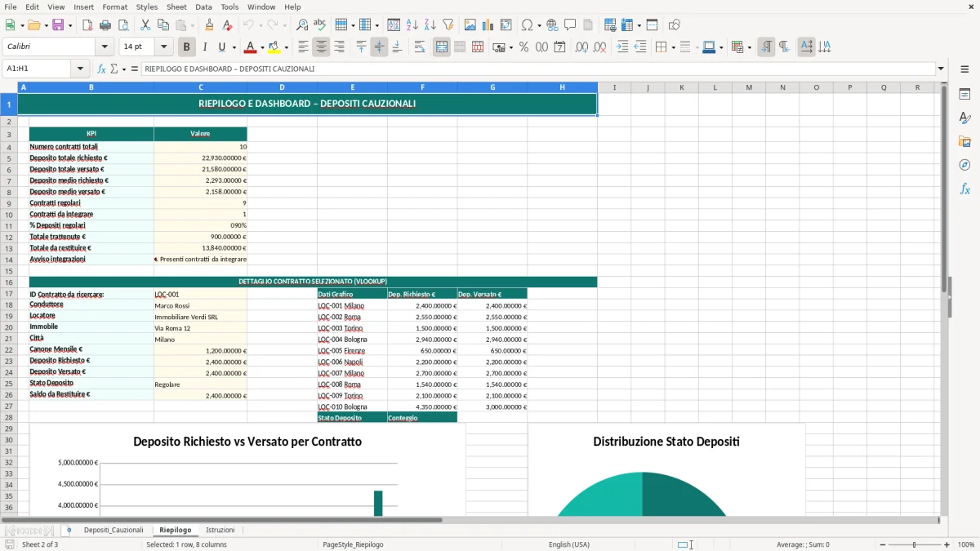Click the PageStyle_Riepilogo status bar entry
Screen dimensions: 980x551
(353, 544)
